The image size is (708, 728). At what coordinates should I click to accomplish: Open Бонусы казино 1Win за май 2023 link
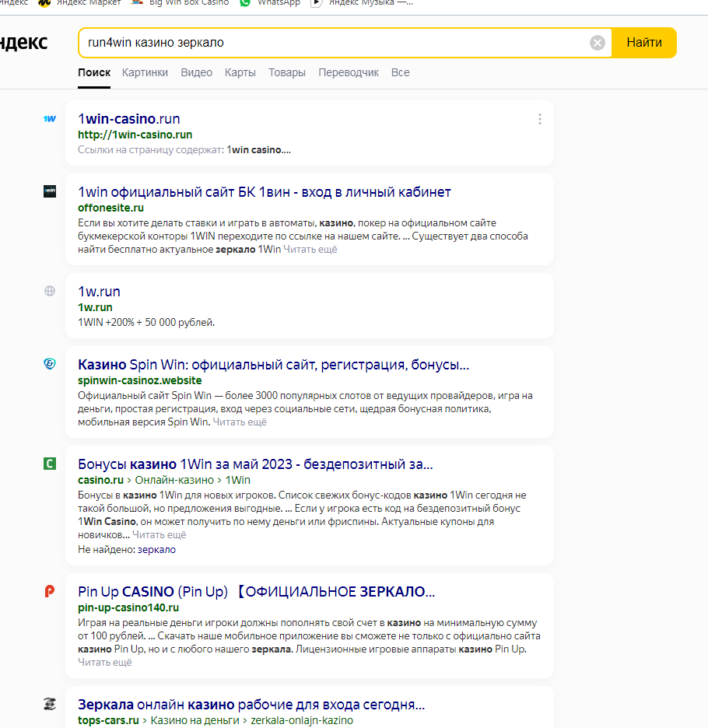(x=255, y=464)
